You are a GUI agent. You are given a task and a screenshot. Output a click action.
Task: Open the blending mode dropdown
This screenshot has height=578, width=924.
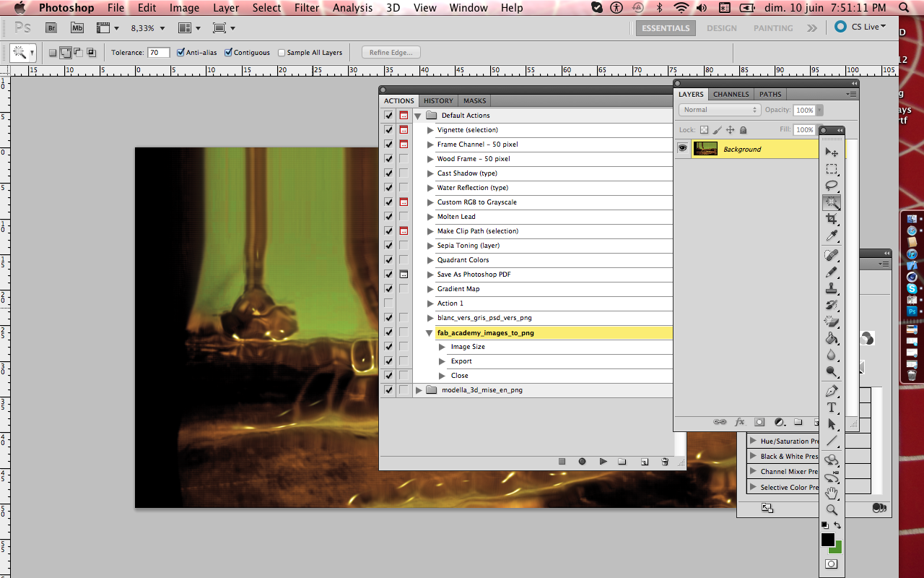(x=719, y=110)
